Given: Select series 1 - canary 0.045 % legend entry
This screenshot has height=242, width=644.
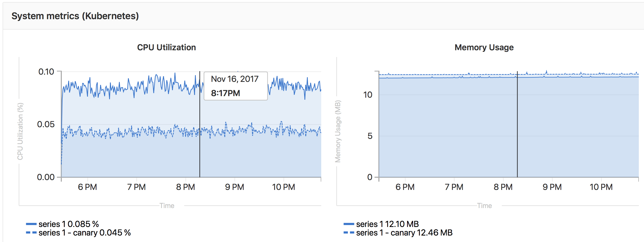Looking at the screenshot, I should click(85, 233).
